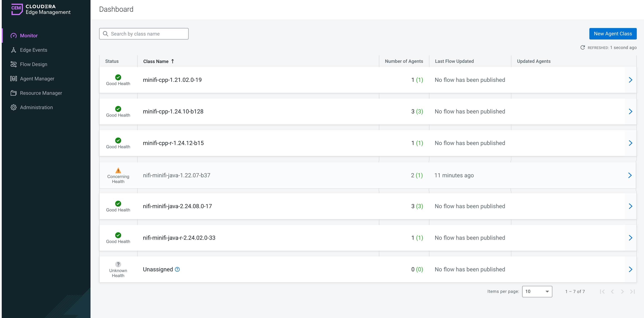The image size is (644, 318).
Task: Click the CEM Cloudera logo icon
Action: (17, 9)
